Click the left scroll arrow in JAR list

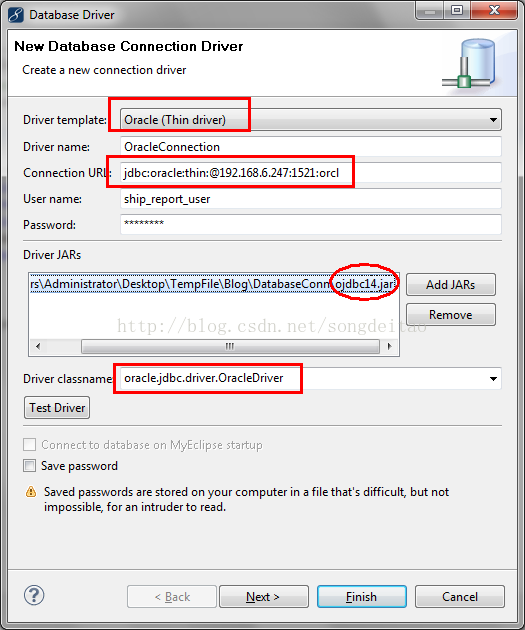click(x=38, y=346)
